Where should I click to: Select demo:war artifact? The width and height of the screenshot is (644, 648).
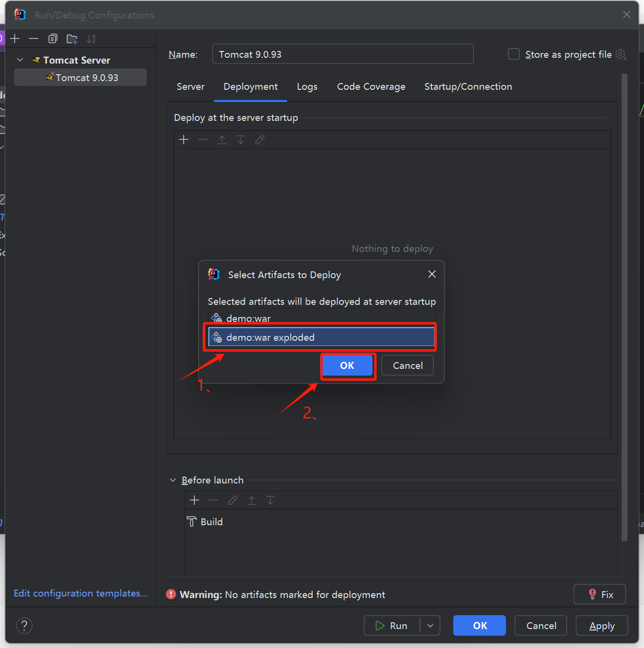(x=322, y=318)
